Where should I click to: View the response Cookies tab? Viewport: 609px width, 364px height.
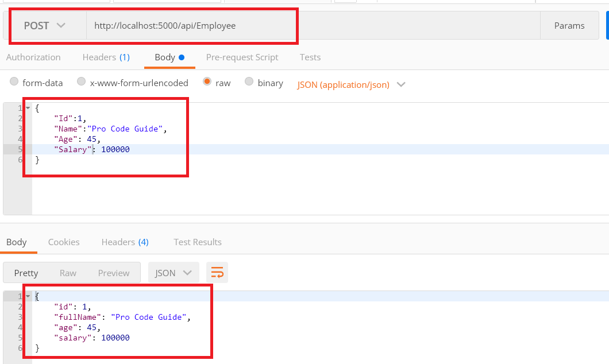point(64,242)
